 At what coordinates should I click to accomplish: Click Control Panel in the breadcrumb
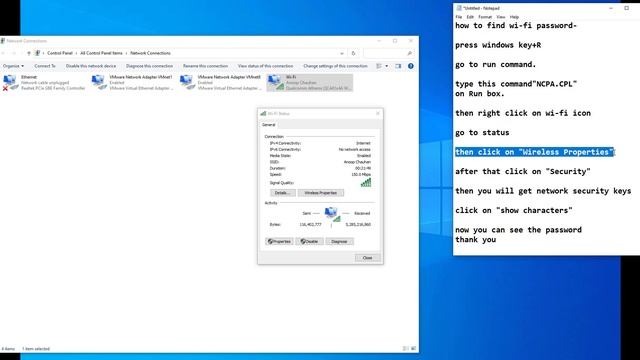60,53
